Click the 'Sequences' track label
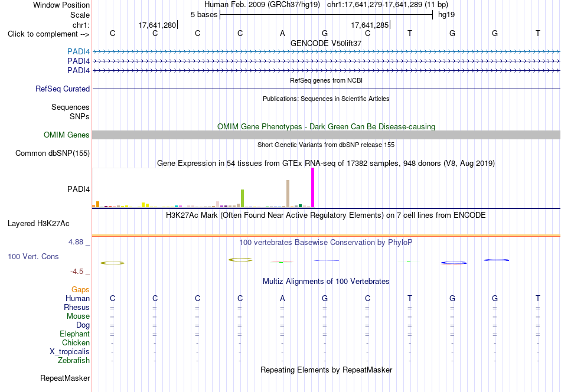Image resolution: width=561 pixels, height=392 pixels. 70,107
